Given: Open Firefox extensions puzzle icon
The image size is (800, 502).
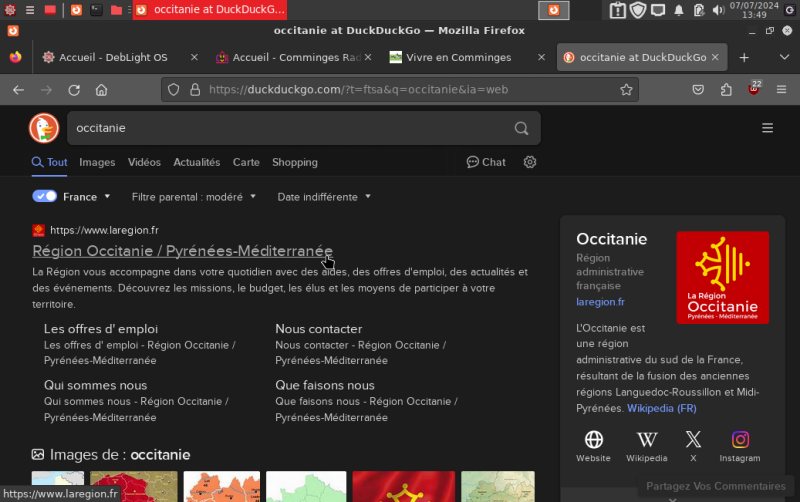Looking at the screenshot, I should [726, 90].
